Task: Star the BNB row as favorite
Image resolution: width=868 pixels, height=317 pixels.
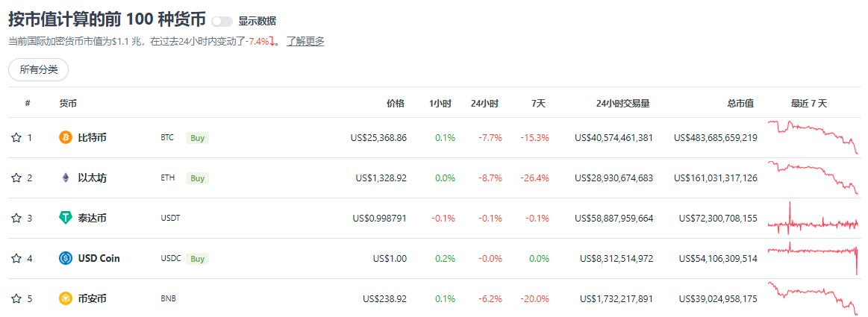Action: tap(16, 298)
